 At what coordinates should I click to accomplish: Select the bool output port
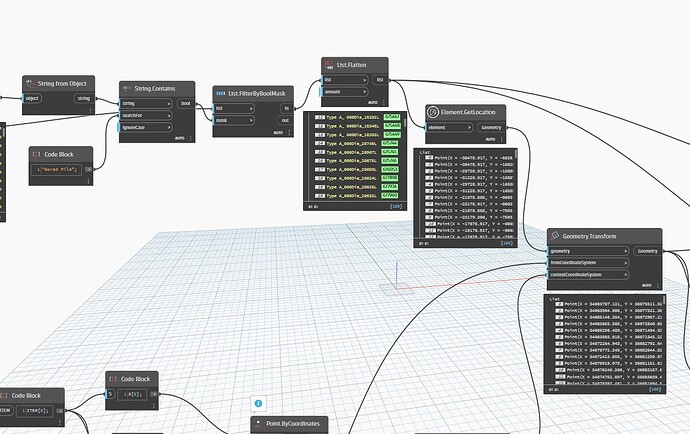click(186, 103)
